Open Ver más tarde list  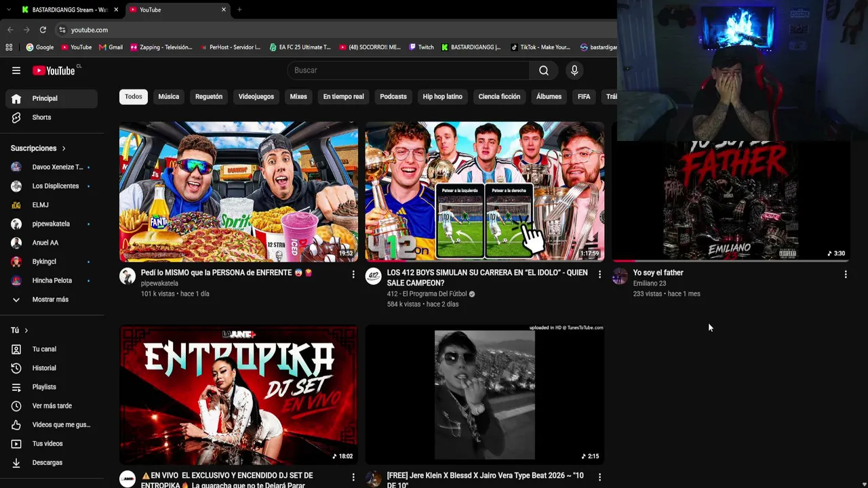pos(52,406)
